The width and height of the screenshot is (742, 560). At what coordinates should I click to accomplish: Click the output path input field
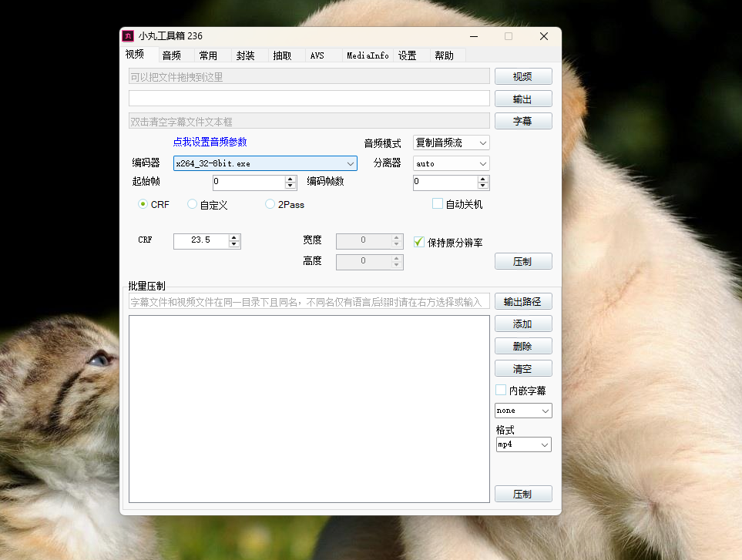tap(308, 99)
